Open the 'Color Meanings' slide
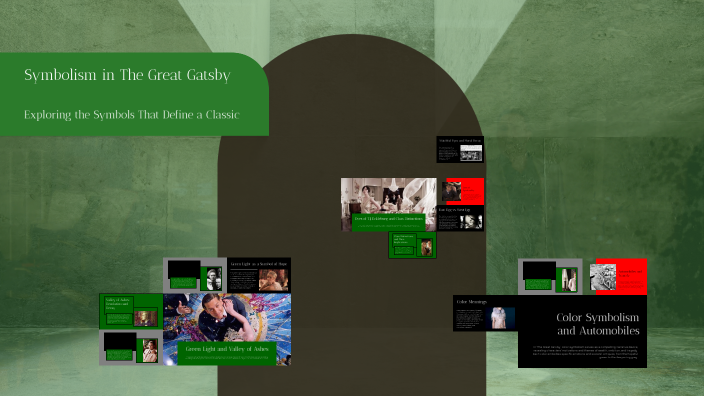 pyautogui.click(x=485, y=313)
